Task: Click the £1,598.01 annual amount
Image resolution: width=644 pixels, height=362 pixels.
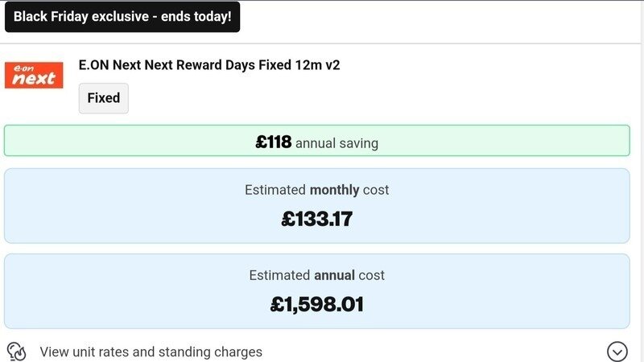Action: point(316,305)
